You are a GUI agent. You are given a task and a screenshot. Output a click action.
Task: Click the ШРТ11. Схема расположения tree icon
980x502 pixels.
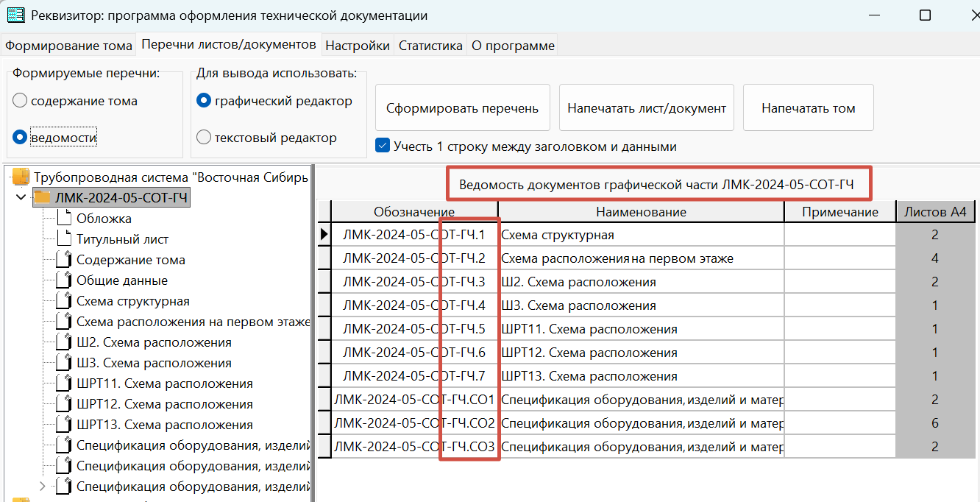tap(64, 383)
